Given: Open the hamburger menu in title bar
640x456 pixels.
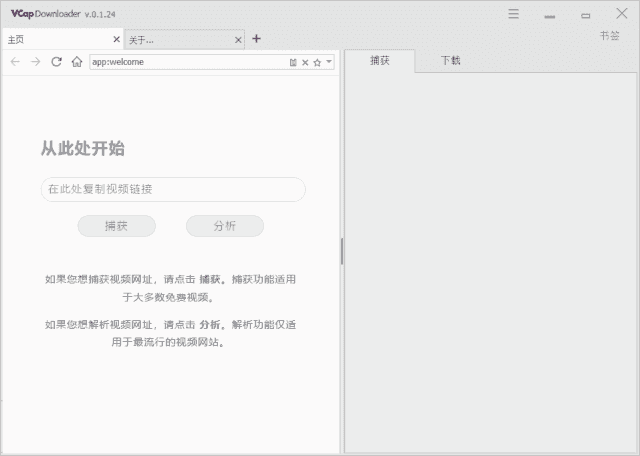Looking at the screenshot, I should pos(513,15).
